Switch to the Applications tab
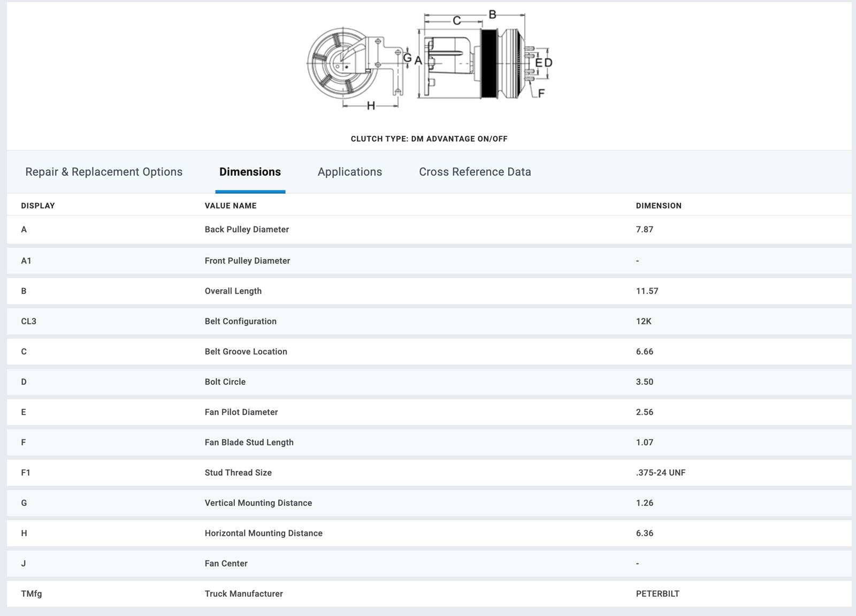 (x=350, y=172)
